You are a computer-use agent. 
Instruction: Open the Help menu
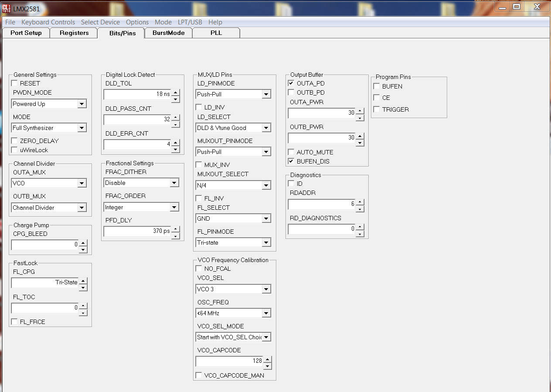(215, 22)
